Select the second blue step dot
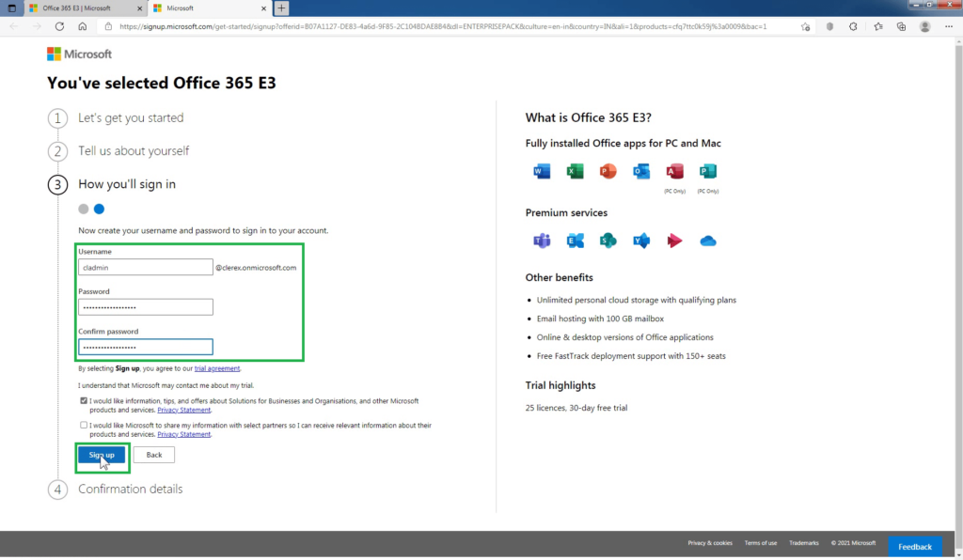Screen dimensions: 963x560 click(99, 209)
